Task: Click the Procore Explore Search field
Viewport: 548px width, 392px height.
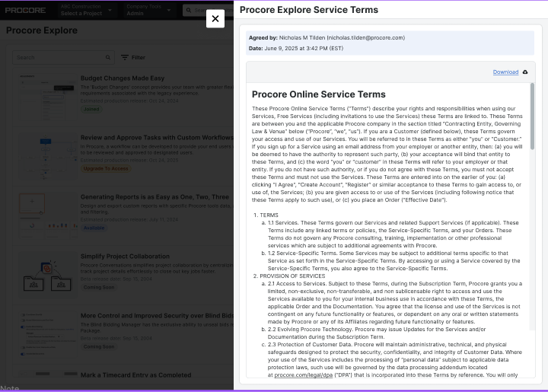Action: click(63, 57)
